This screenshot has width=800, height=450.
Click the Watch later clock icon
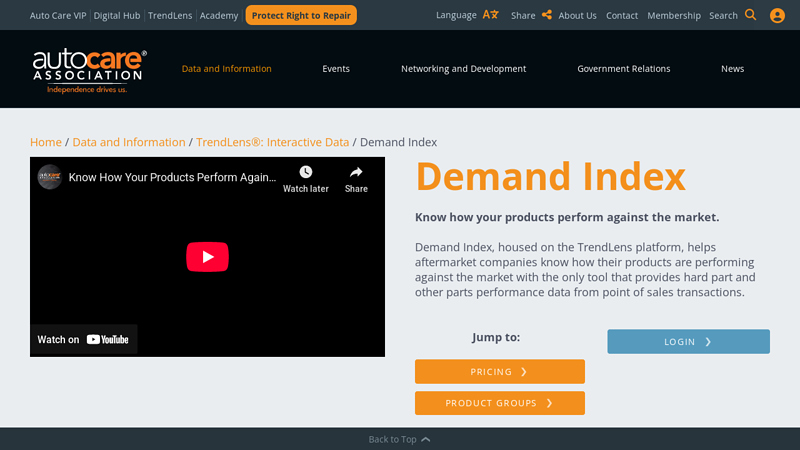[306, 172]
